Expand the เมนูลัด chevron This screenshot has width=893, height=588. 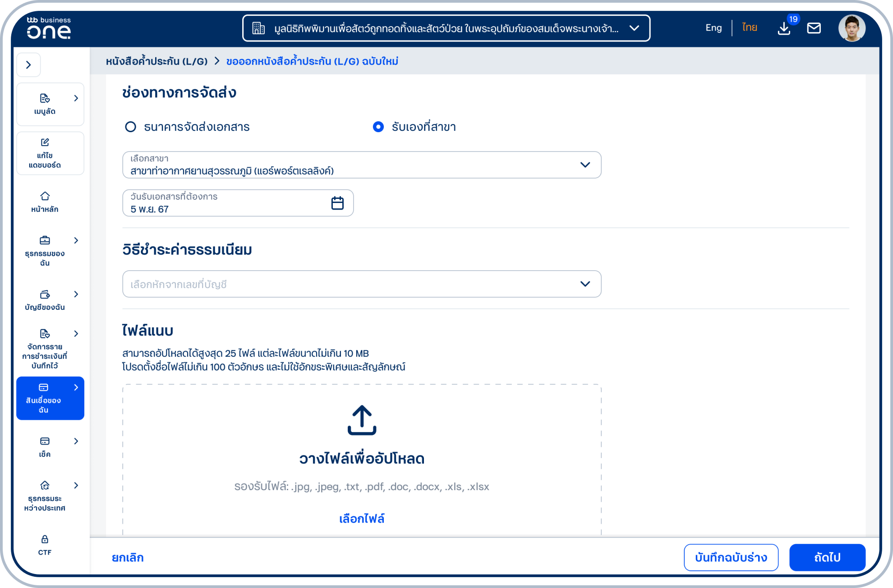[76, 98]
